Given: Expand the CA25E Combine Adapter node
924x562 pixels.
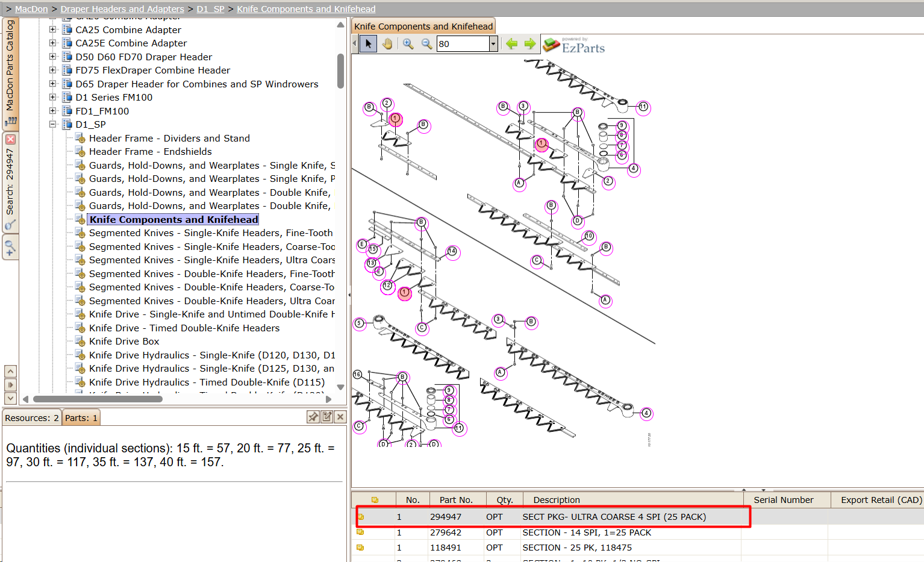Looking at the screenshot, I should pyautogui.click(x=52, y=43).
